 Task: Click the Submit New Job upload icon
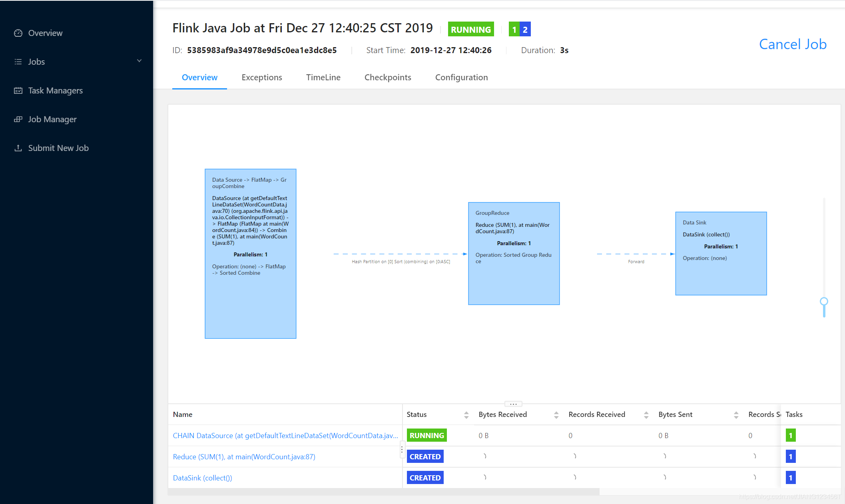pyautogui.click(x=18, y=148)
